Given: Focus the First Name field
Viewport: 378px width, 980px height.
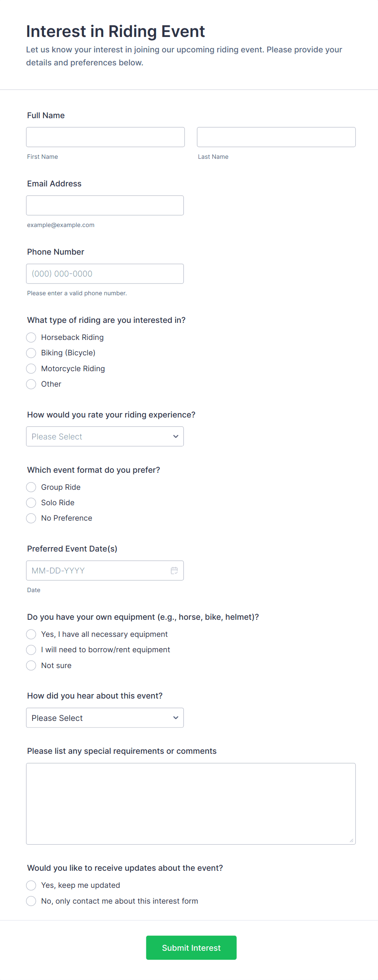Looking at the screenshot, I should [x=105, y=137].
